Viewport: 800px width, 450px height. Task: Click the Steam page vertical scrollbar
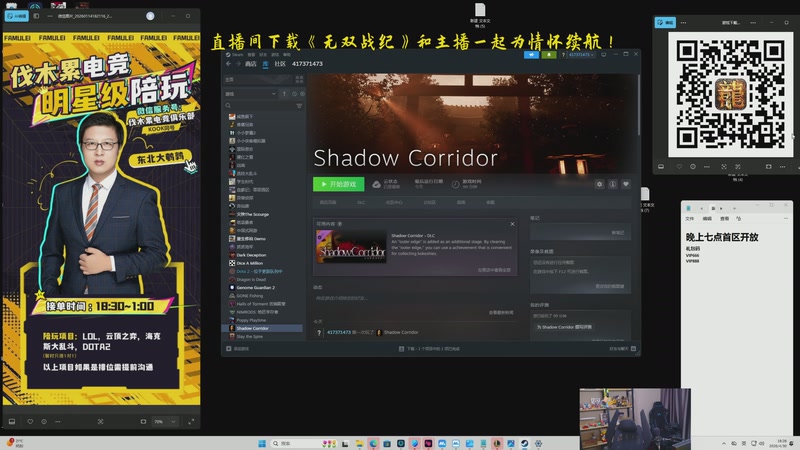pos(638,105)
